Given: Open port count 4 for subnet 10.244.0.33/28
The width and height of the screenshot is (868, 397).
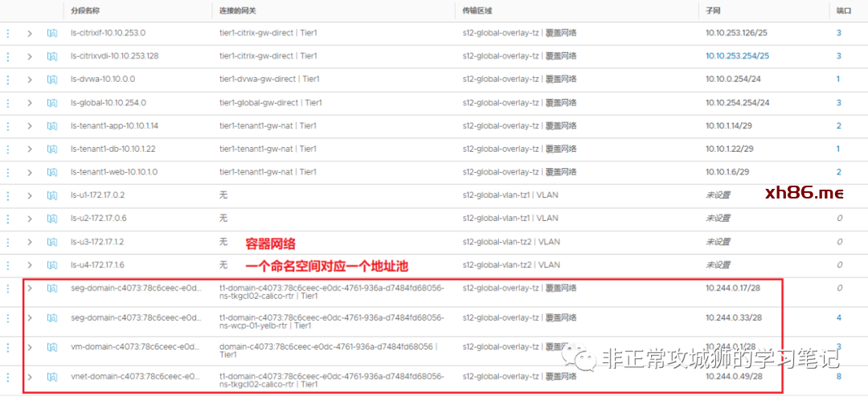Looking at the screenshot, I should coord(838,317).
